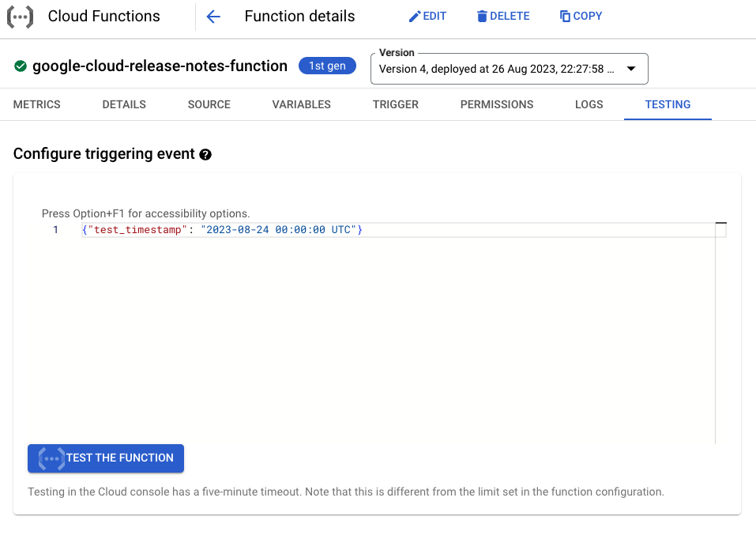Click the test_timestamp key in the JSON
756x539 pixels.
(x=137, y=230)
